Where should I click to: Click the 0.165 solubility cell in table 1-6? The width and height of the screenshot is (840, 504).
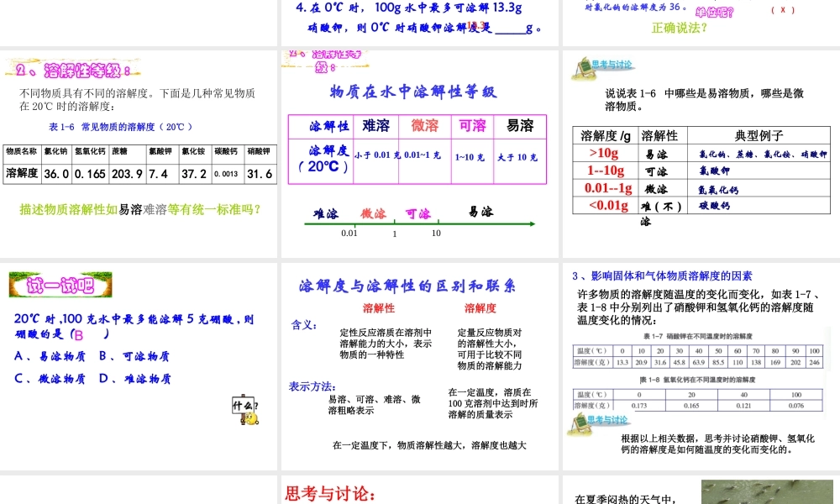tap(90, 174)
